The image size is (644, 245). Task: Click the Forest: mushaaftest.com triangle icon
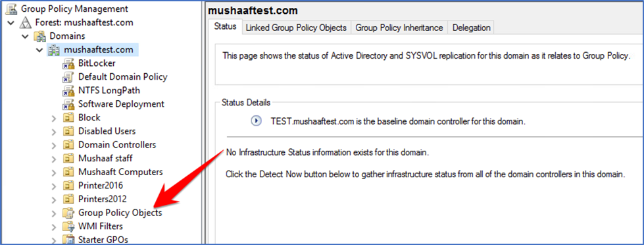point(26,22)
